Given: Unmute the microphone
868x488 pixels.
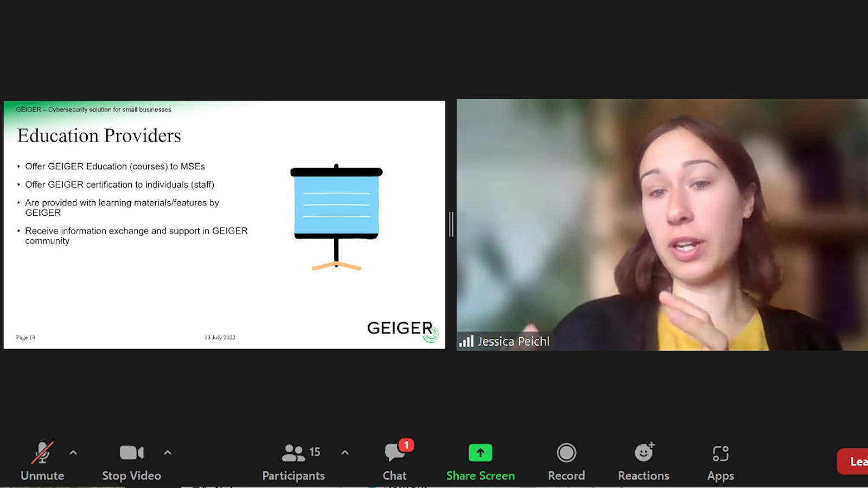Looking at the screenshot, I should click(x=42, y=460).
